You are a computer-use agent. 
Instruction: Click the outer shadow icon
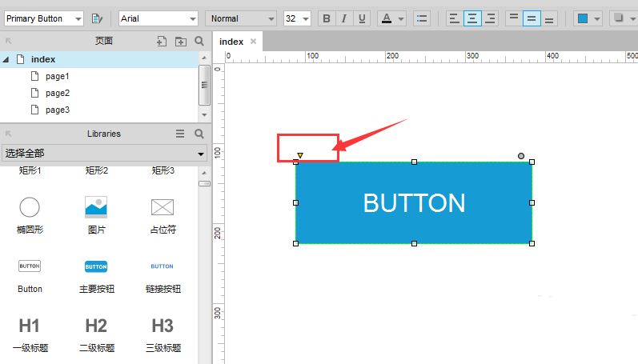pyautogui.click(x=619, y=18)
